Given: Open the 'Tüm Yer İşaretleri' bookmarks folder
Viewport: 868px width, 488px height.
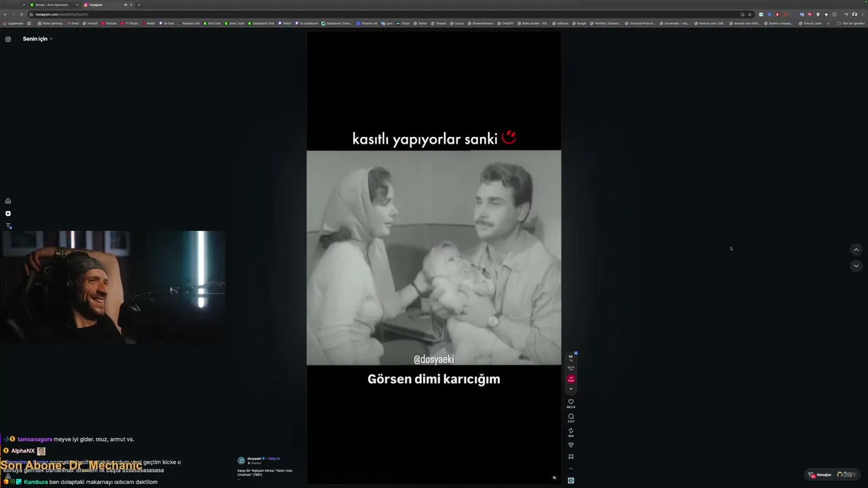Looking at the screenshot, I should tap(852, 23).
